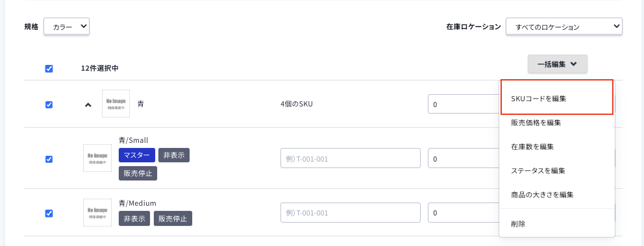Image resolution: width=644 pixels, height=246 pixels.
Task: Click the 青 No Image thumbnail
Action: tap(116, 103)
